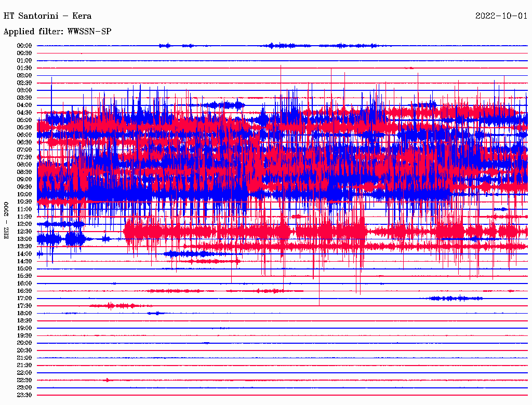Screen dimensions: 532x405
Task: Click the 05:30 time label
Action: coord(24,128)
